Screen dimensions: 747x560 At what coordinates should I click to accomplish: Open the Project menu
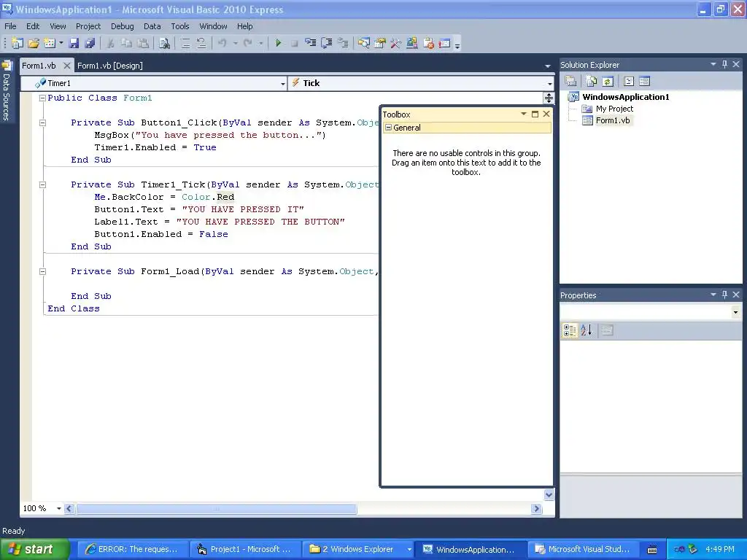88,26
